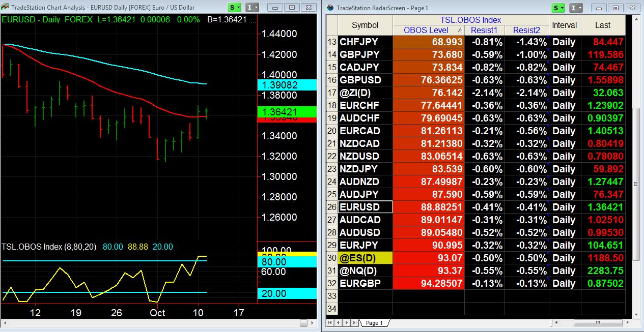The image size is (644, 332).
Task: Select the AUDUSD symbol cell
Action: [x=365, y=232]
